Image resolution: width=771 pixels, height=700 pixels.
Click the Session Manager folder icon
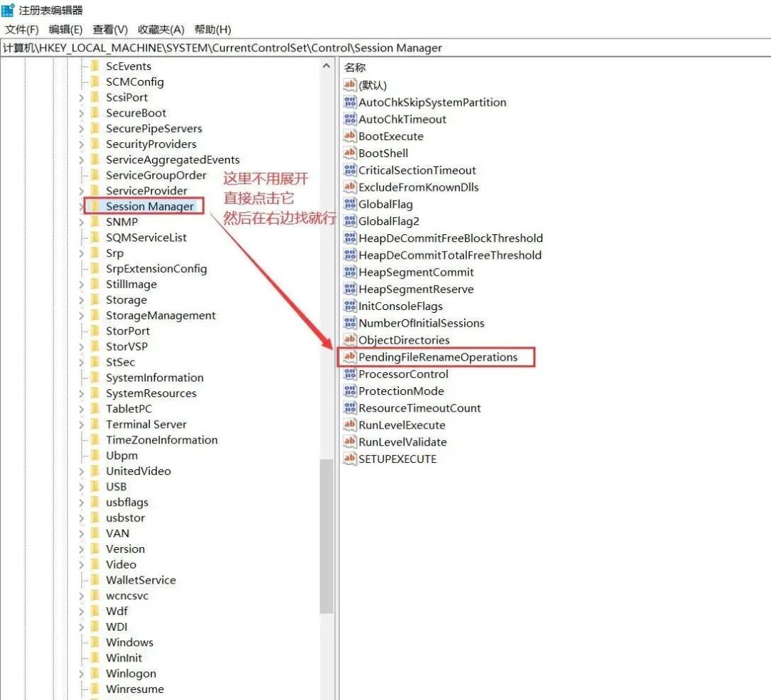coord(94,206)
